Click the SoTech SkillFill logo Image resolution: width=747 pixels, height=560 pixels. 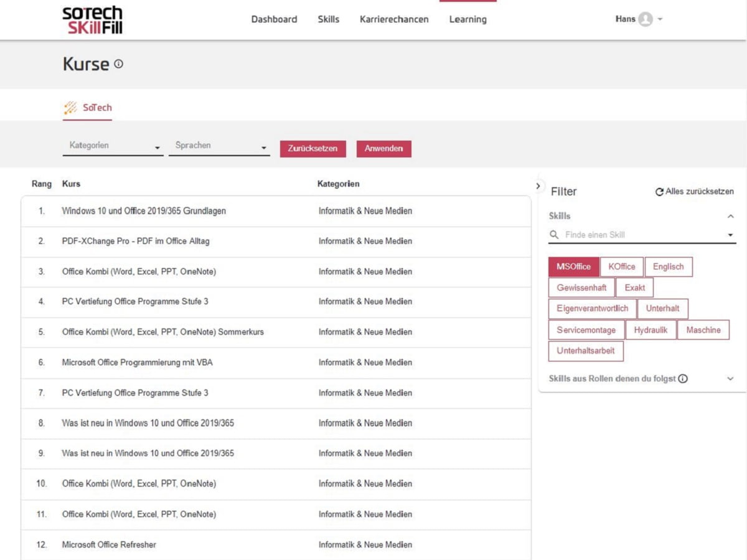(x=92, y=20)
